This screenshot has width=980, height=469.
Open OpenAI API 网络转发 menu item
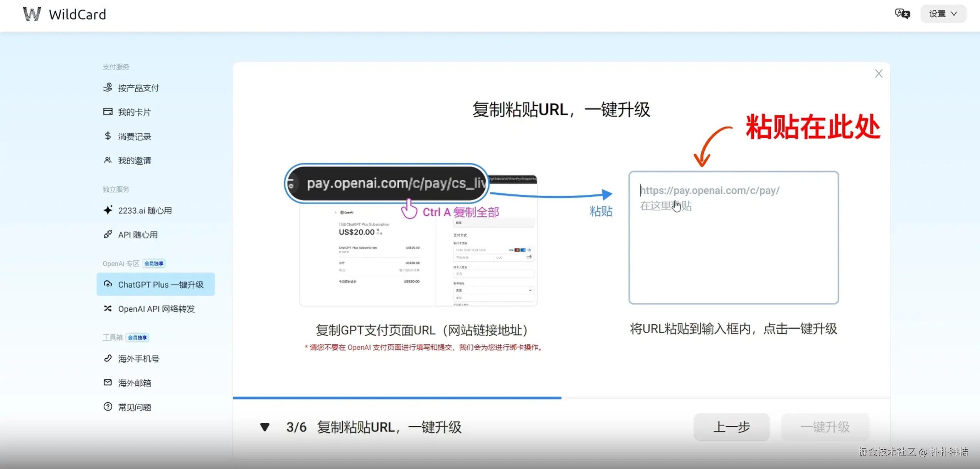[x=156, y=309]
